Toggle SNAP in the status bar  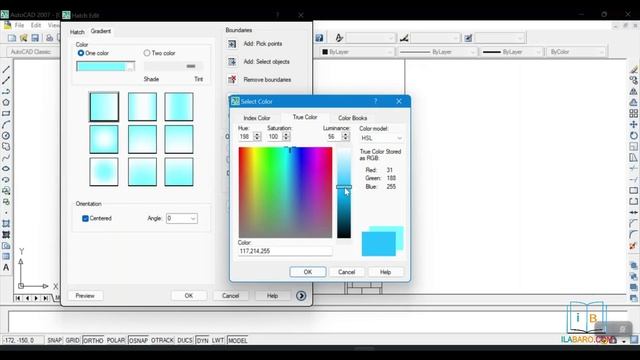(x=54, y=340)
